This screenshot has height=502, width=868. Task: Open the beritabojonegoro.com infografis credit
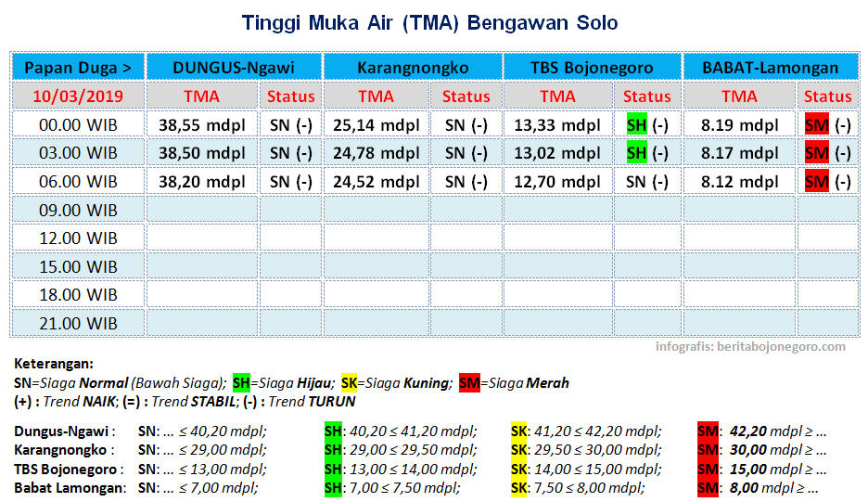coord(750,346)
